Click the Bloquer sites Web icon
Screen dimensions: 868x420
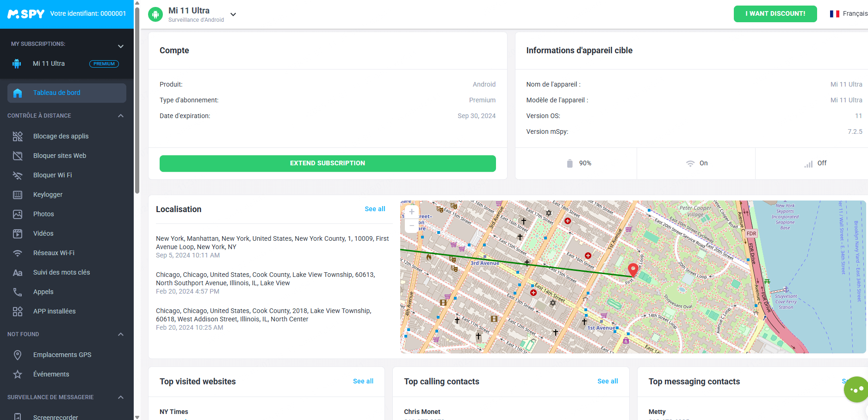18,156
